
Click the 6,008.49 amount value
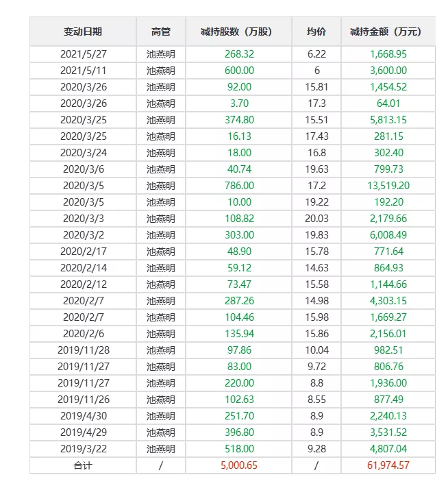pyautogui.click(x=388, y=234)
